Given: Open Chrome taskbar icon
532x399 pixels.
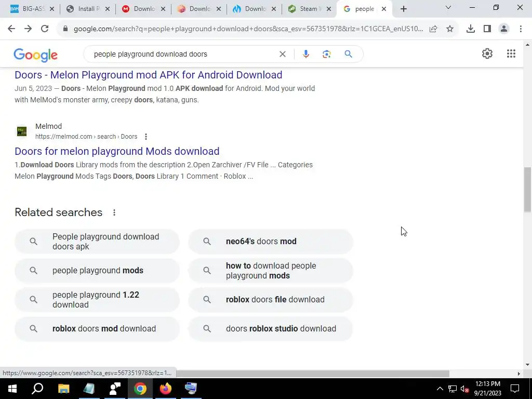Looking at the screenshot, I should 140,389.
